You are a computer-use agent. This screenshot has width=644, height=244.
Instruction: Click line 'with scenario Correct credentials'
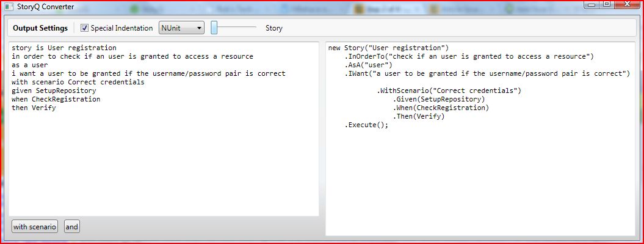coord(78,83)
